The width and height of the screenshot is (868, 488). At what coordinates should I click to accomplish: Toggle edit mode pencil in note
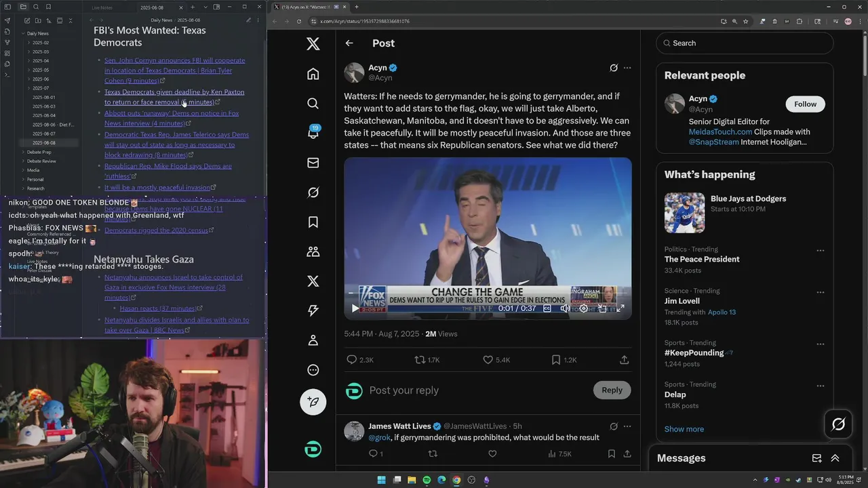(x=248, y=20)
